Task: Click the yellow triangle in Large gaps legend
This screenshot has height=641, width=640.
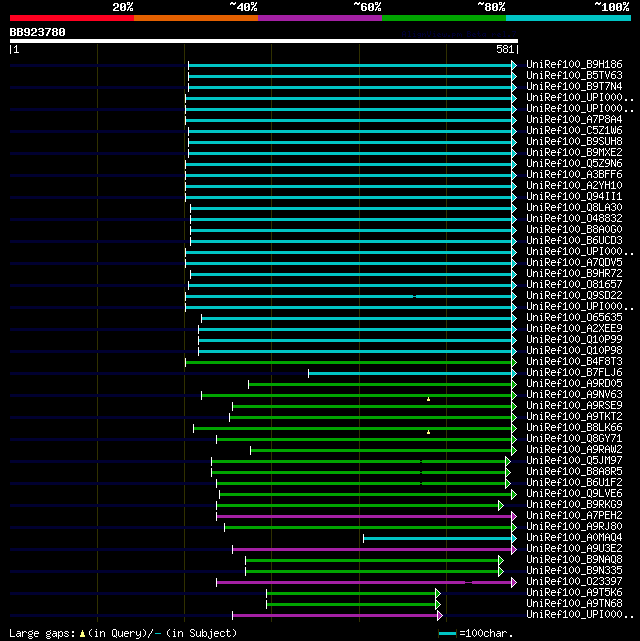Action: tap(83, 634)
